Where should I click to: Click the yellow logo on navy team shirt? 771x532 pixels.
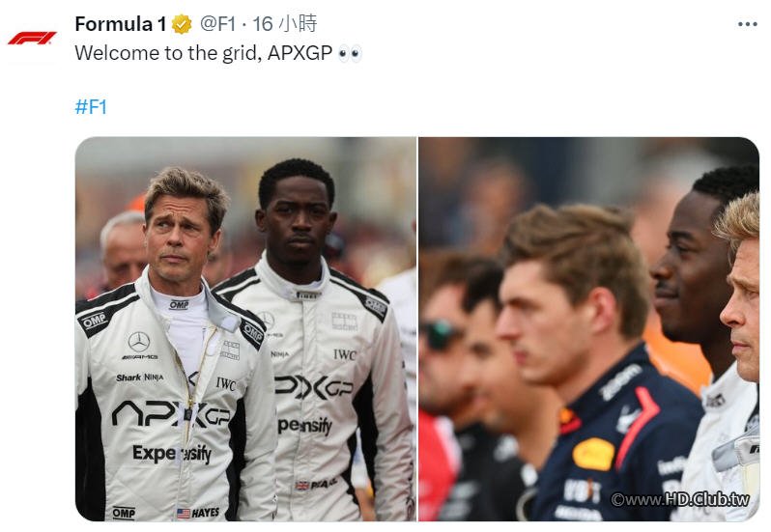pos(593,455)
